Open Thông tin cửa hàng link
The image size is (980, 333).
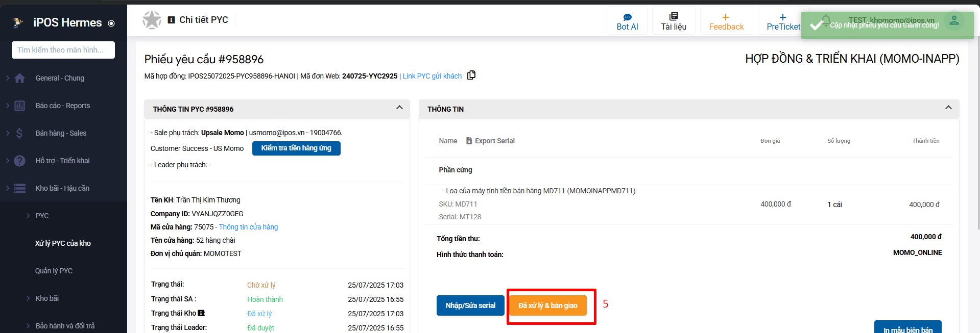pos(248,227)
